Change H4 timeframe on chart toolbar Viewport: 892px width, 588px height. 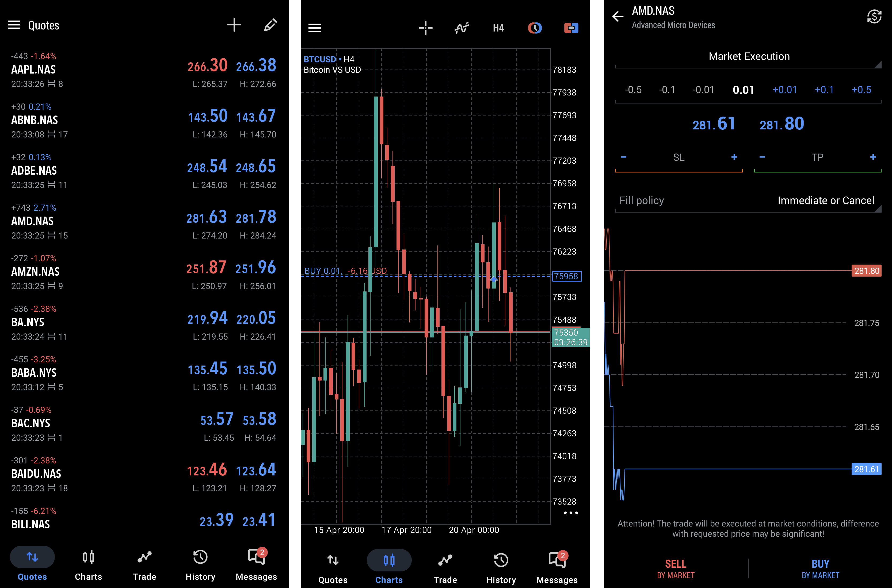(x=498, y=28)
